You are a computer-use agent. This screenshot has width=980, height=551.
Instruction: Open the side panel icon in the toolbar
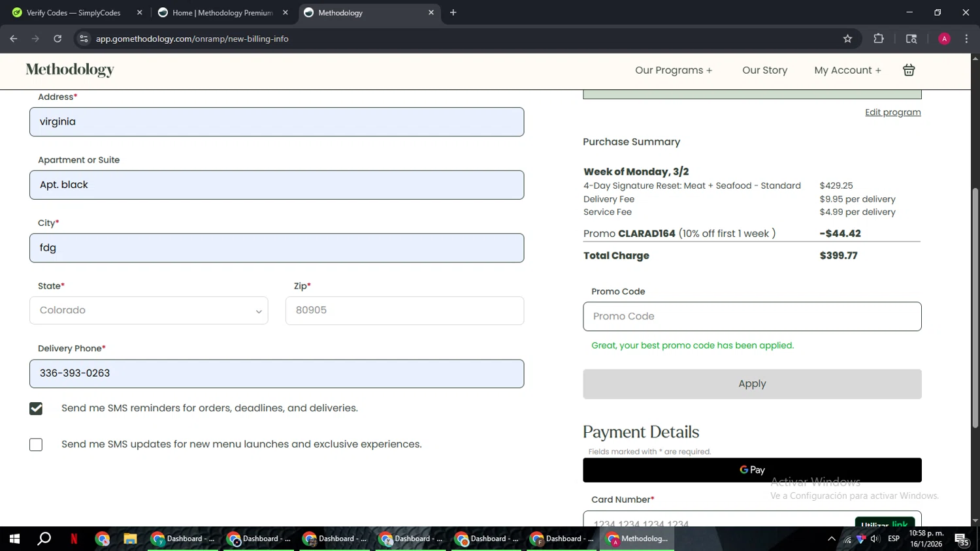(911, 39)
